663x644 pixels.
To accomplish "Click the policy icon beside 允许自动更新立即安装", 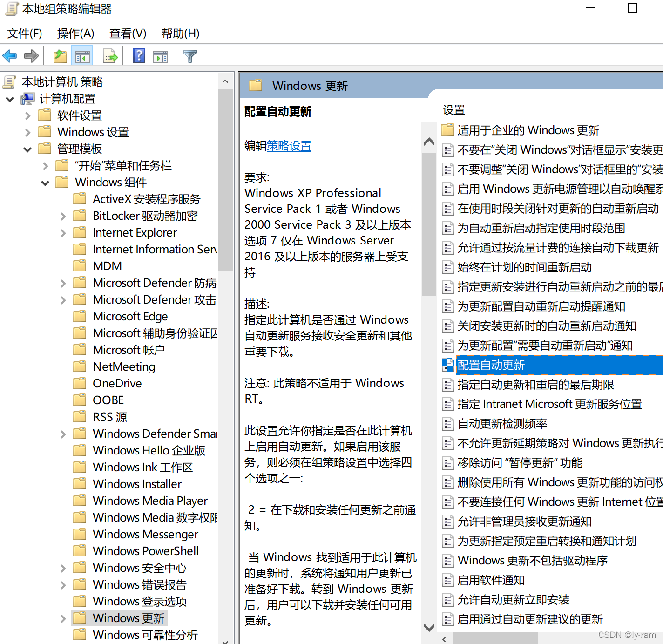I will 448,600.
